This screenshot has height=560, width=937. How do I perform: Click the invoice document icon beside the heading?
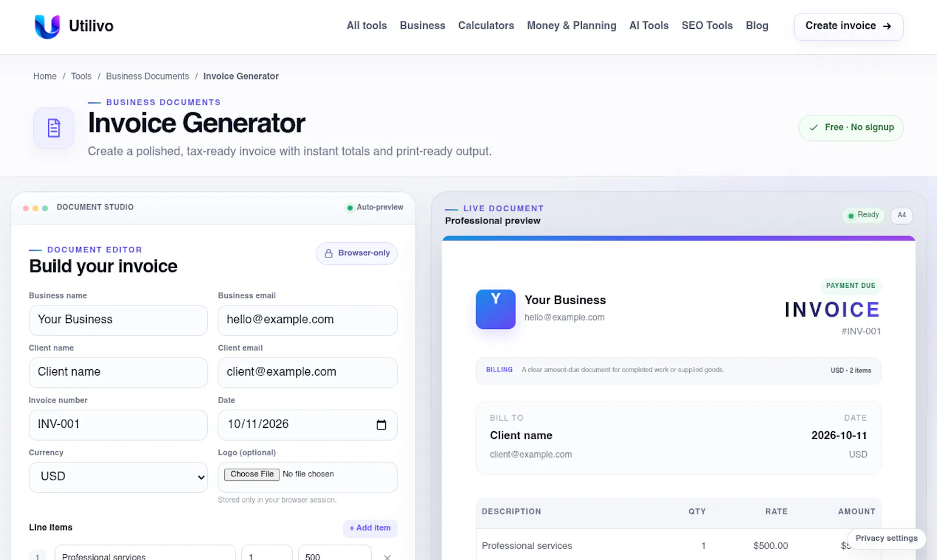(x=54, y=128)
